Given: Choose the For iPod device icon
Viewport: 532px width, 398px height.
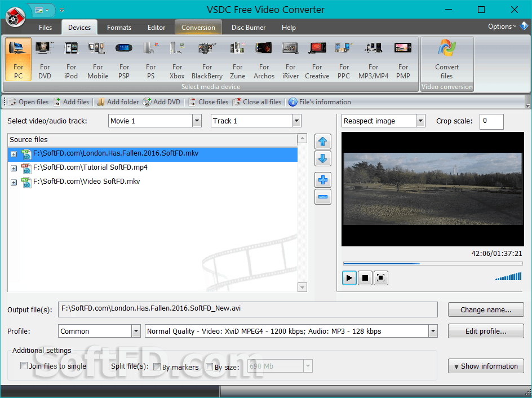Looking at the screenshot, I should pos(71,59).
